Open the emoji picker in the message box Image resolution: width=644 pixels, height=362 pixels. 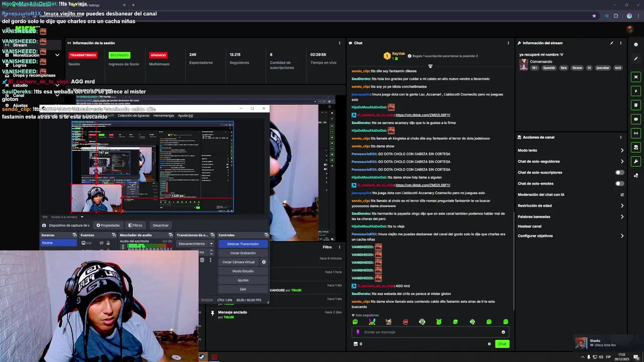(x=503, y=332)
